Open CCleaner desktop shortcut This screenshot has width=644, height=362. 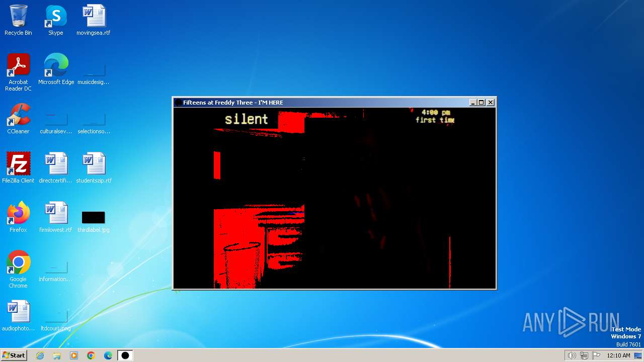[18, 119]
